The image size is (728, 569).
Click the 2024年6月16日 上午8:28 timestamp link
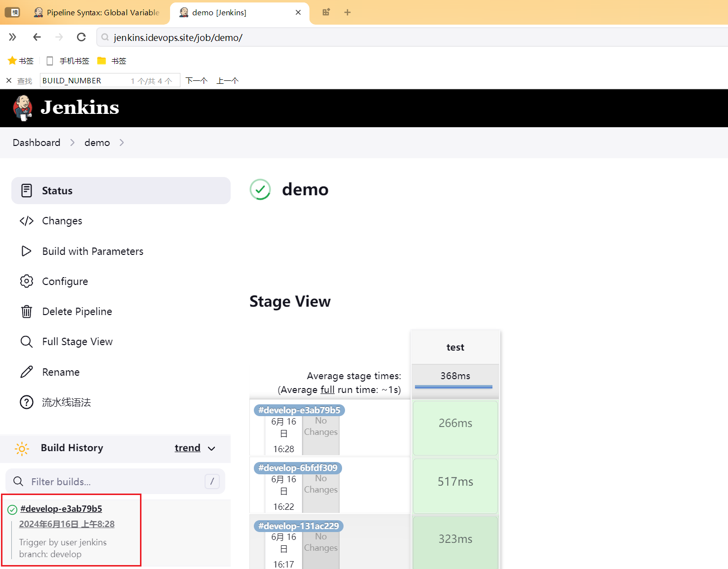(67, 524)
